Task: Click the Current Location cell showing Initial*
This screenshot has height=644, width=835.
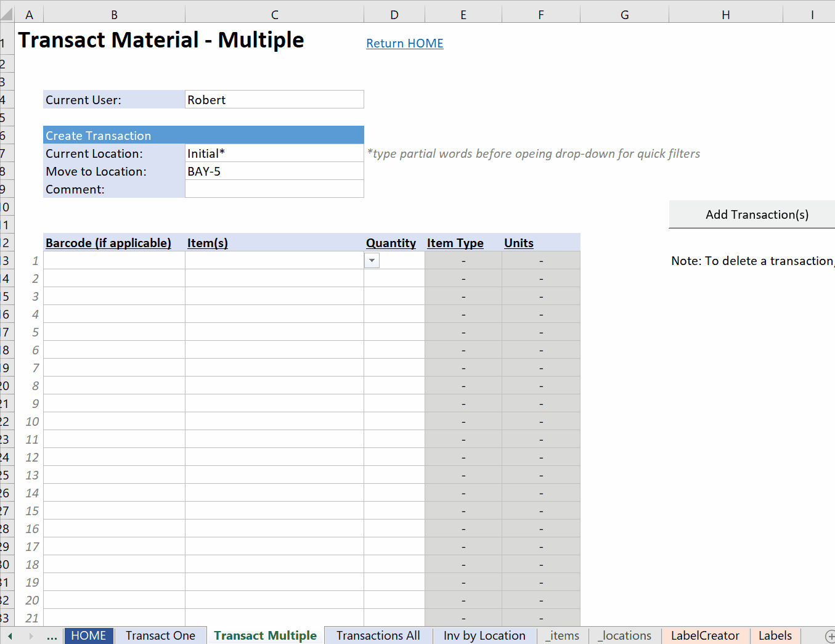Action: point(274,153)
